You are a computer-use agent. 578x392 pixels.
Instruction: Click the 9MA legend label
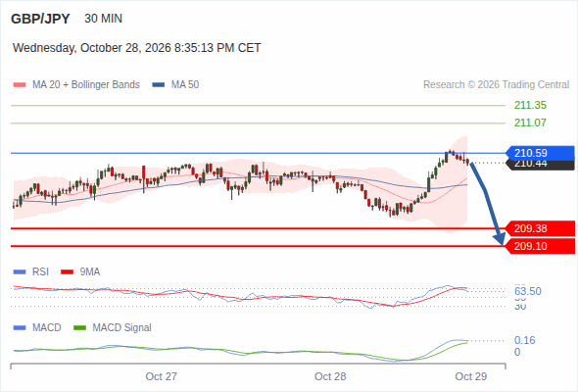pyautogui.click(x=90, y=271)
